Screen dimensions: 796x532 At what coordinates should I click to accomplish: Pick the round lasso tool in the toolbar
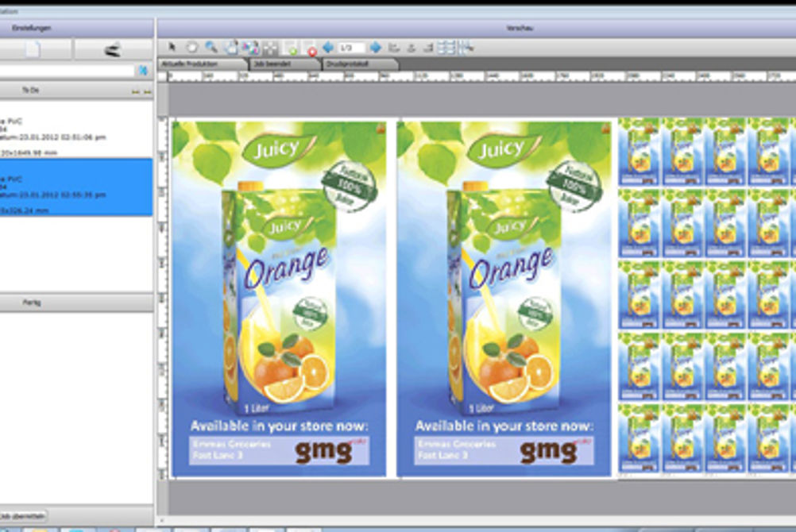point(191,47)
